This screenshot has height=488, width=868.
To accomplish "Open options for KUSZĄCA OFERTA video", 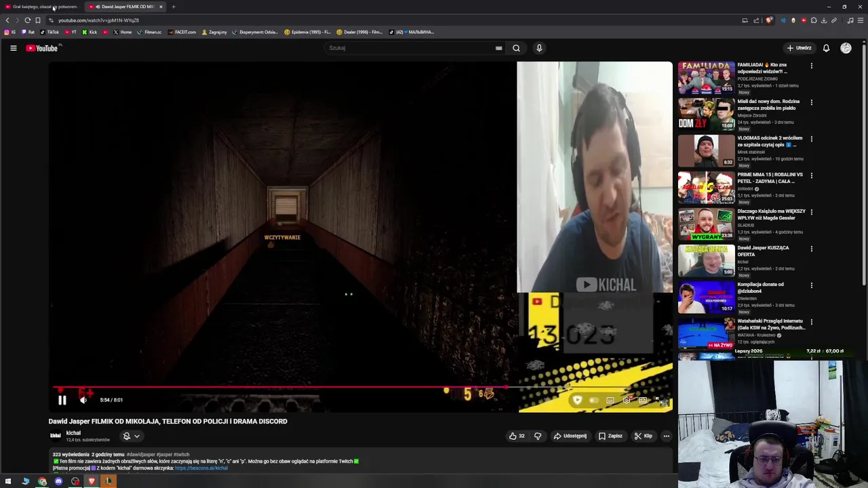I will click(x=811, y=249).
